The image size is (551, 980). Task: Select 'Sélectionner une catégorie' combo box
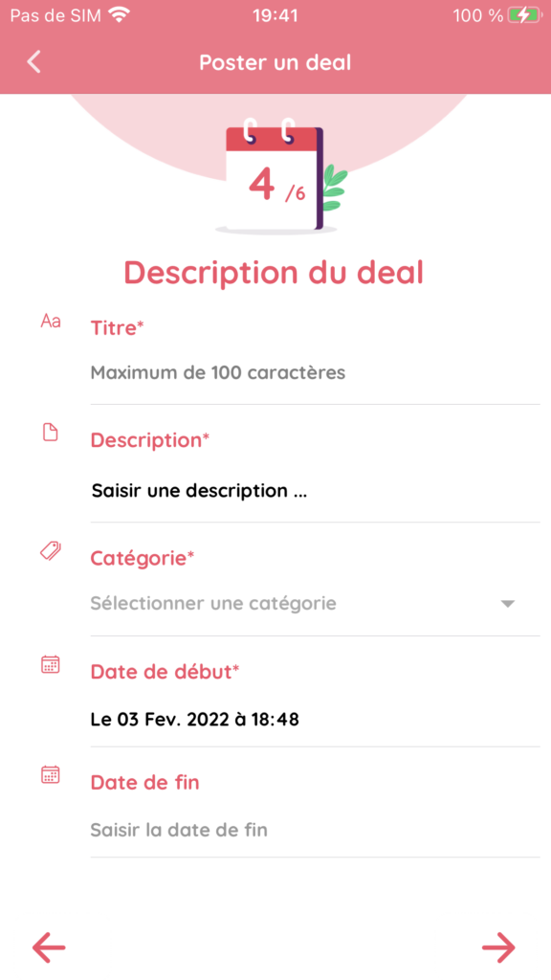click(x=315, y=604)
